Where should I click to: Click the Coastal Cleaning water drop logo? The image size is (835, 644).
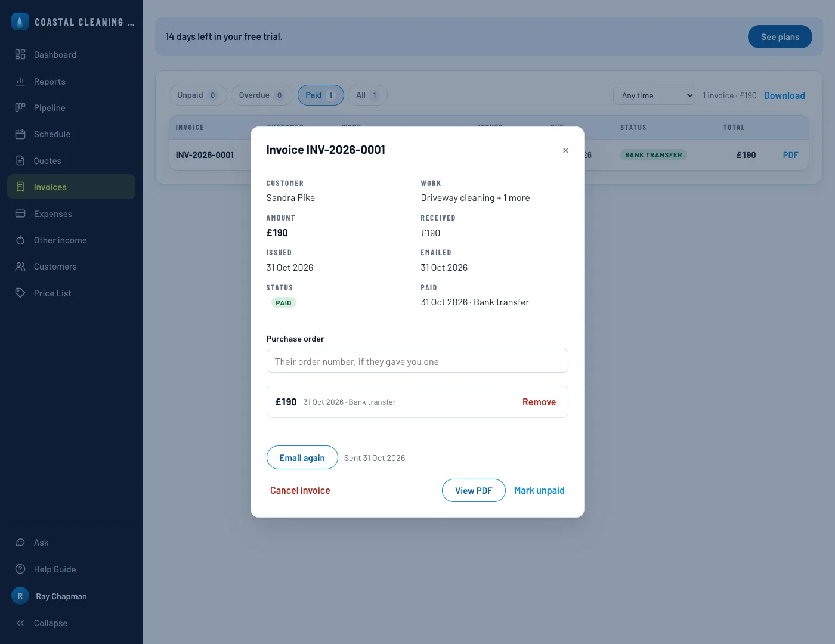click(x=20, y=22)
